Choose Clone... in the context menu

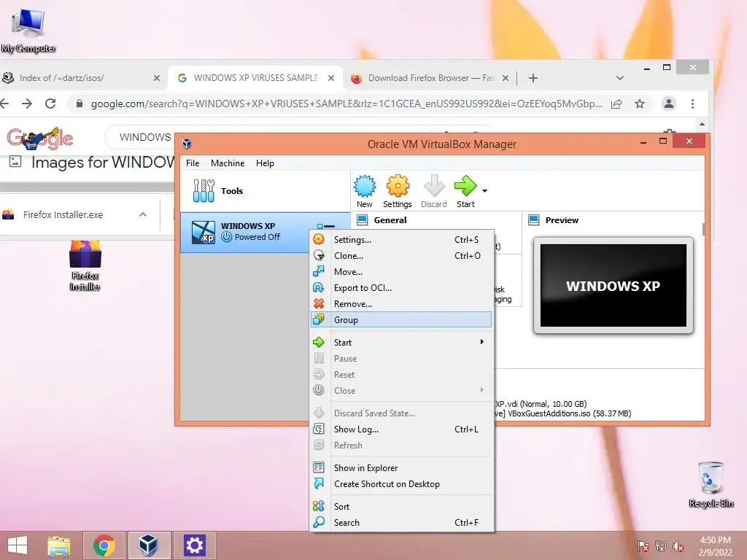(402, 256)
